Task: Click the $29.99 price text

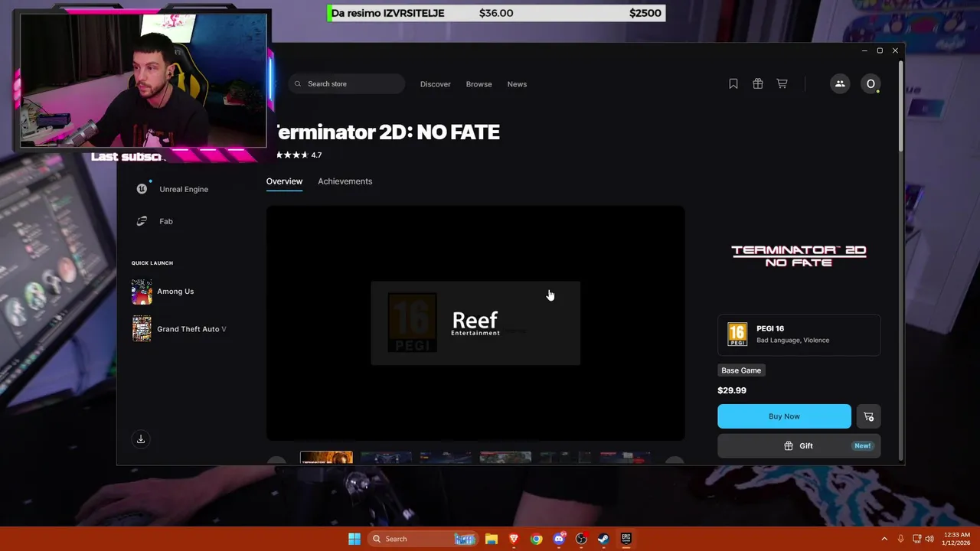Action: pyautogui.click(x=732, y=390)
